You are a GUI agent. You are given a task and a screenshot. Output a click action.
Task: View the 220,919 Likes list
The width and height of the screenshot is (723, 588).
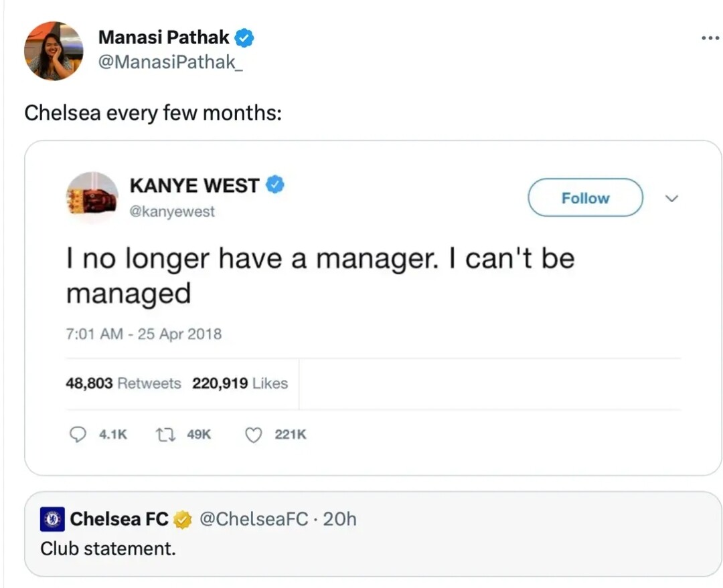click(x=240, y=383)
